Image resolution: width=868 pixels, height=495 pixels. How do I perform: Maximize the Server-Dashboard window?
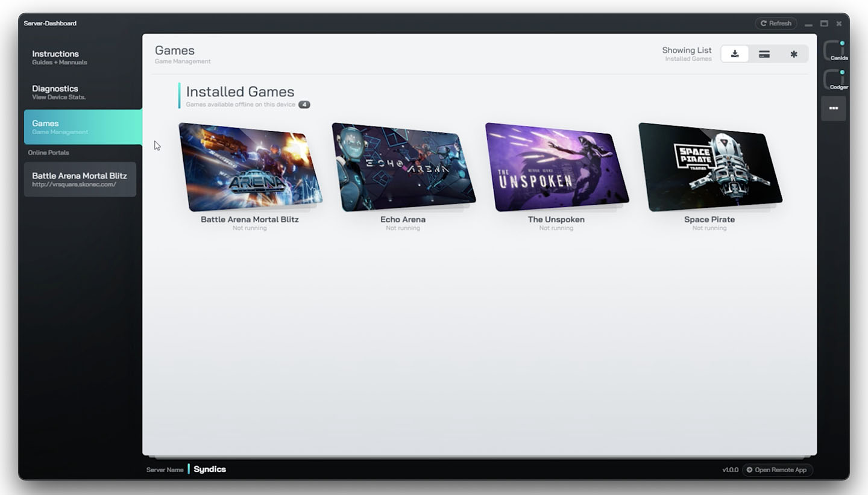(x=823, y=23)
